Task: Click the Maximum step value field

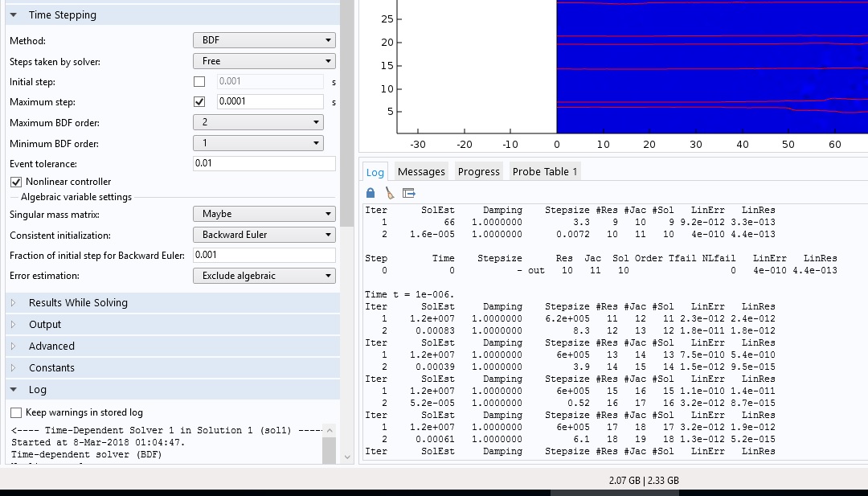Action: [268, 102]
